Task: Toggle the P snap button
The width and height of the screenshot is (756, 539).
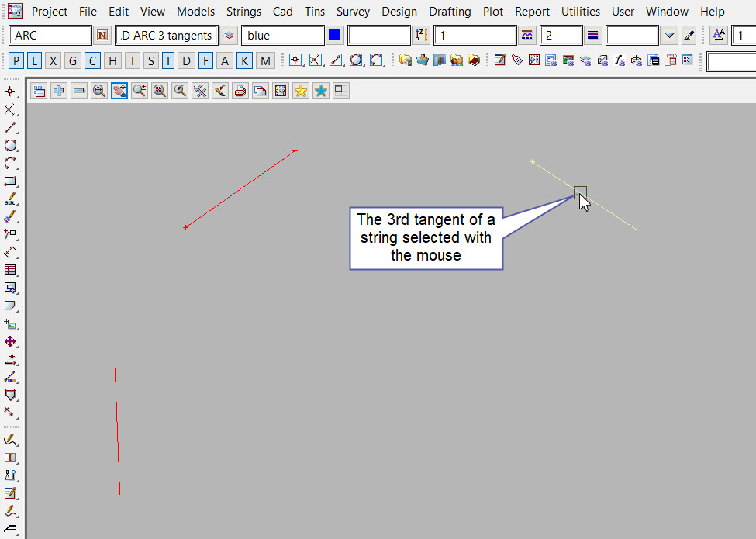Action: click(17, 60)
